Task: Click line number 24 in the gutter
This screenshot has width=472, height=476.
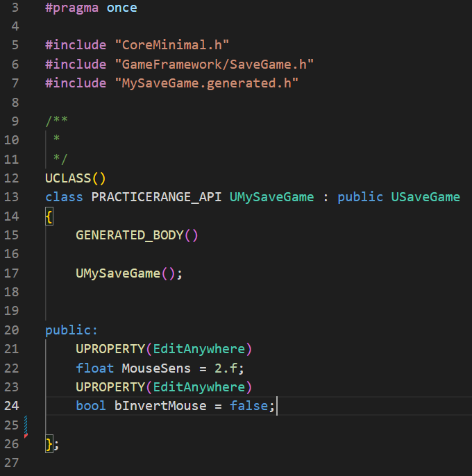Action: tap(12, 406)
